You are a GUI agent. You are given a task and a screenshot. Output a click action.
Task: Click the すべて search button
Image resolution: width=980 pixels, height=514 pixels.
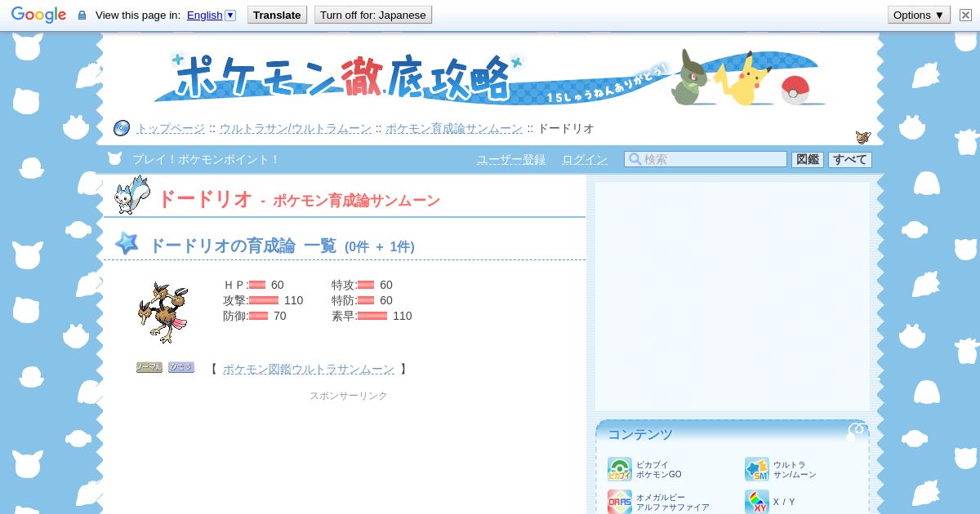point(850,160)
